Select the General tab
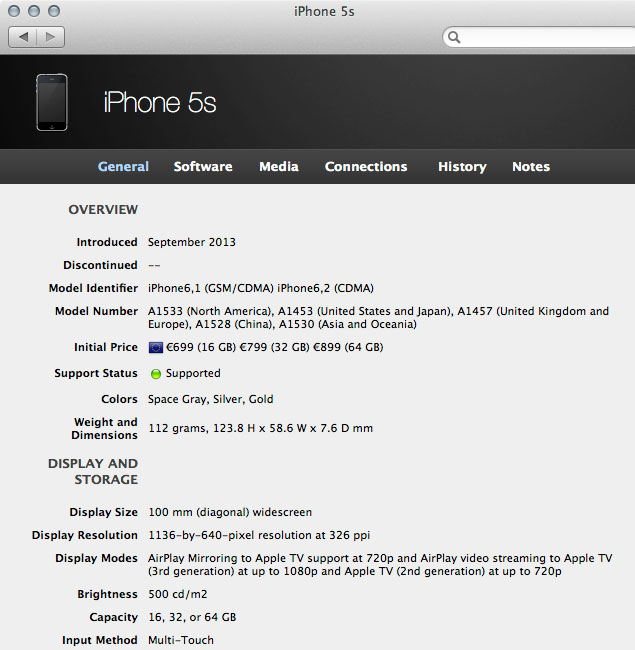The width and height of the screenshot is (635, 650). pos(123,167)
